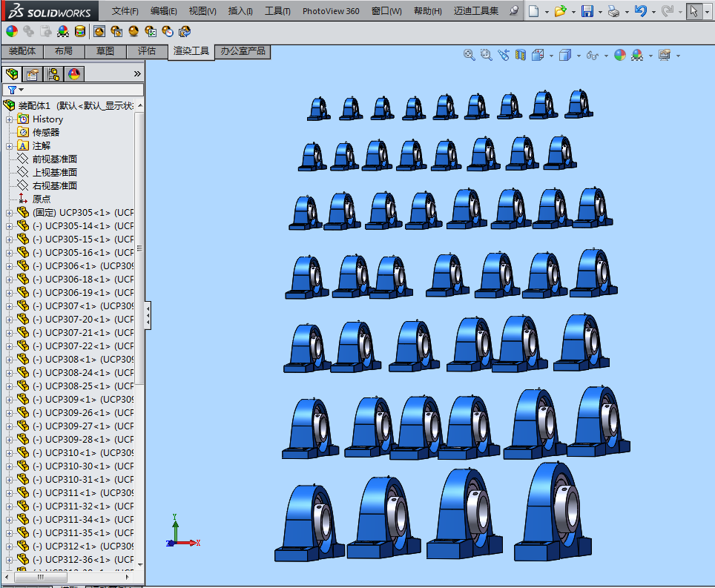Click the View Orientation icon

(538, 55)
